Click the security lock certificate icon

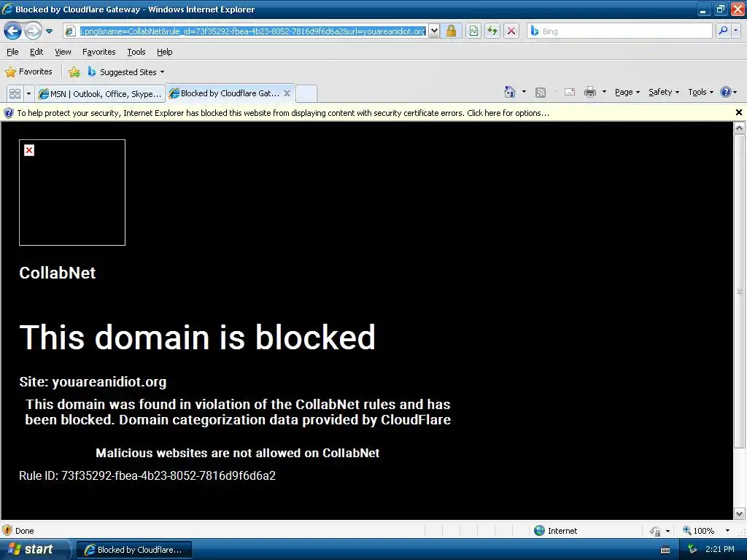pyautogui.click(x=451, y=31)
